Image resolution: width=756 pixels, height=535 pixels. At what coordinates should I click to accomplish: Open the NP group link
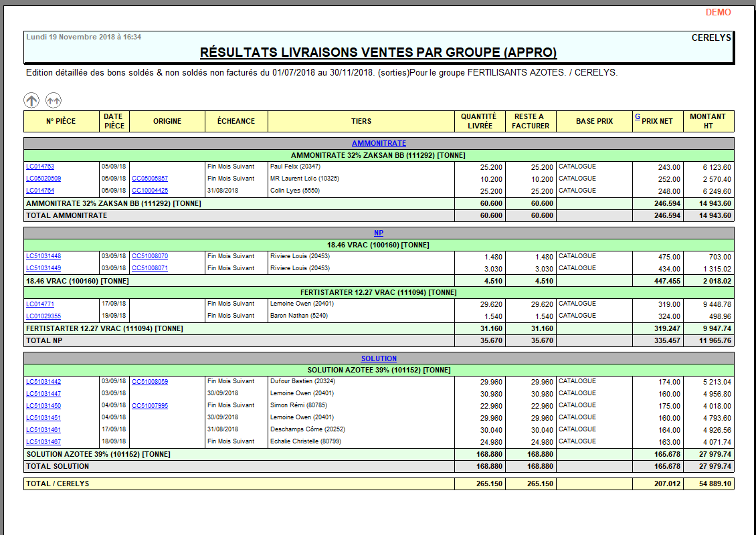[379, 233]
